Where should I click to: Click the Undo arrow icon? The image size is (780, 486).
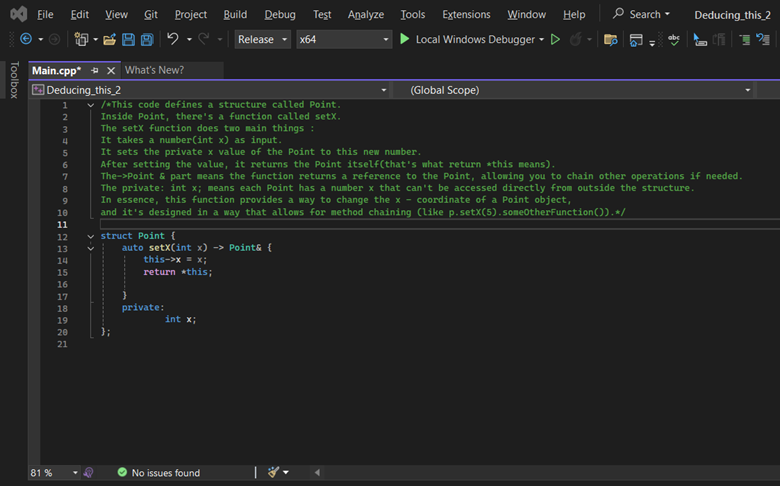pos(173,39)
